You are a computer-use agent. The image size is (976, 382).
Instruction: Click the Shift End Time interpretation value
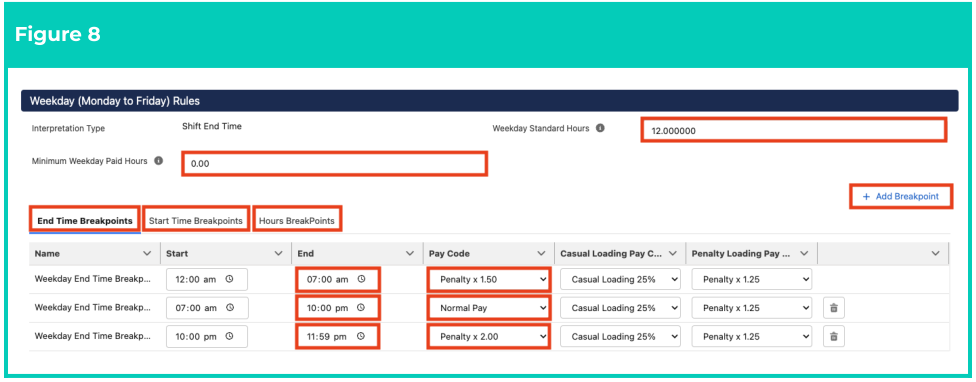[212, 126]
